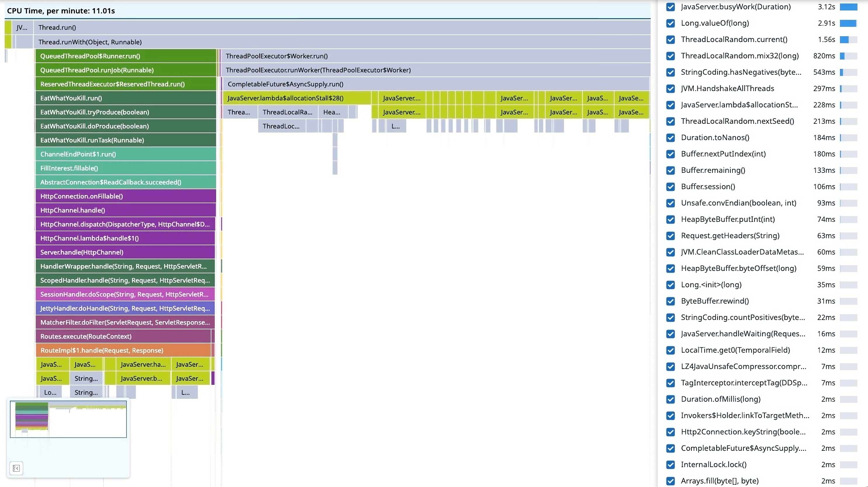Select JavaServer.lambda$allocationStall$28() frame
This screenshot has width=868, height=487.
click(296, 98)
